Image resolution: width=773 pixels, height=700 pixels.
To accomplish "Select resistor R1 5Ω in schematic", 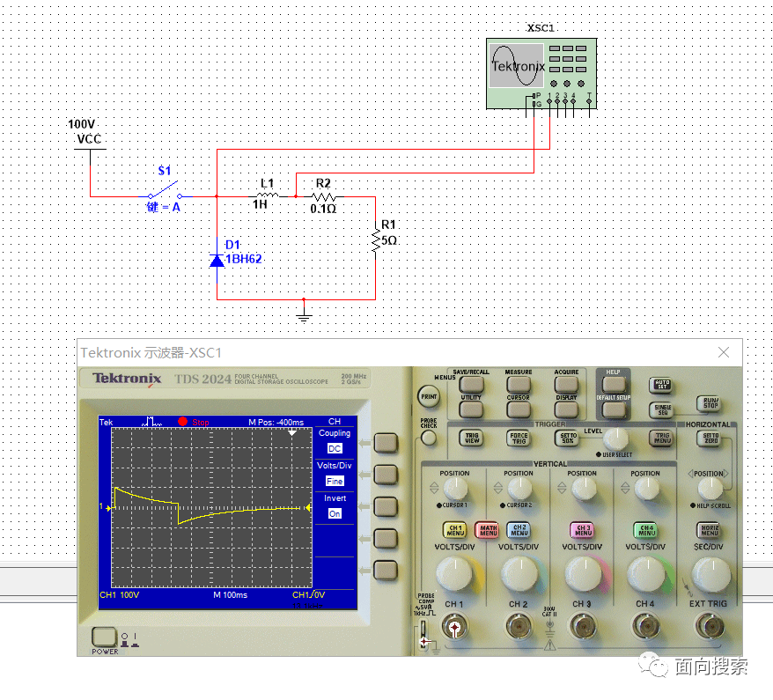I will [x=376, y=241].
